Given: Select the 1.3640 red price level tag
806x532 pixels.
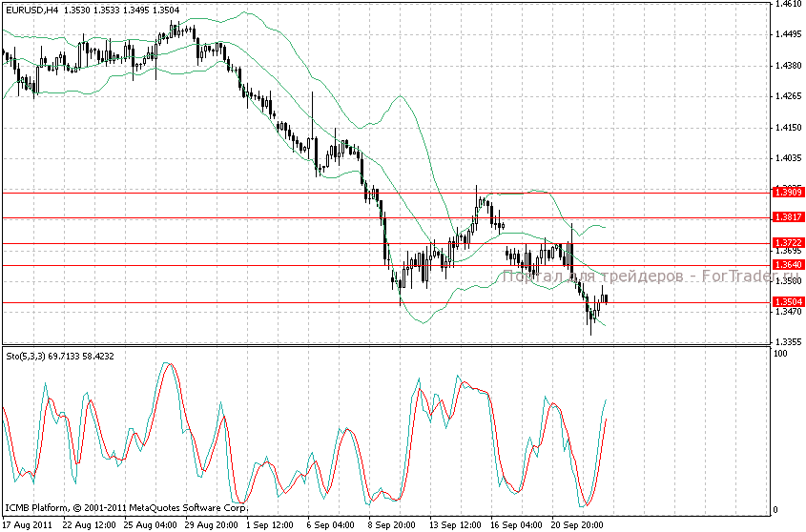Looking at the screenshot, I should coord(787,264).
